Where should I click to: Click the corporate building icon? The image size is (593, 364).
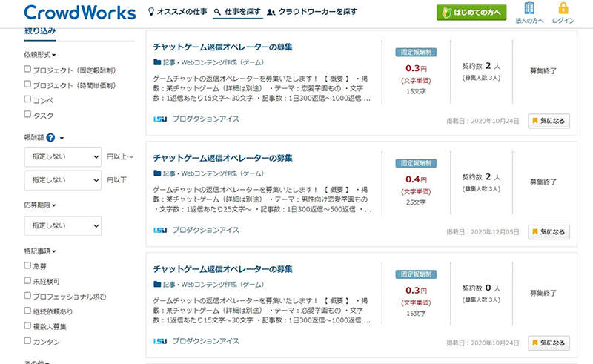click(529, 9)
